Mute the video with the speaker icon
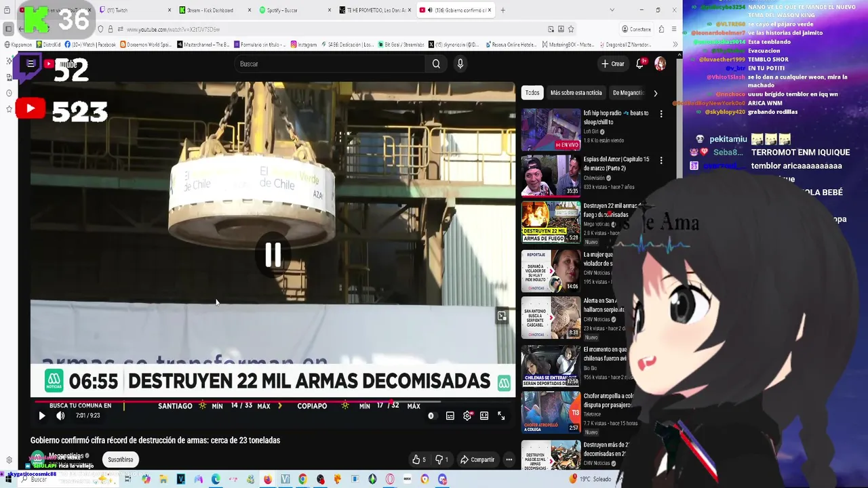The height and width of the screenshot is (488, 868). click(60, 415)
